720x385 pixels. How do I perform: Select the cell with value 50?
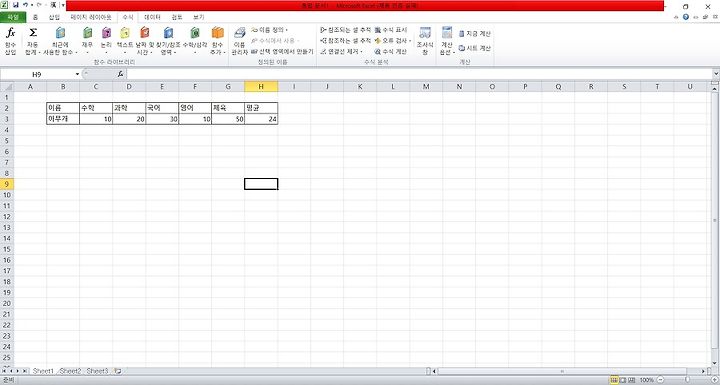(228, 119)
